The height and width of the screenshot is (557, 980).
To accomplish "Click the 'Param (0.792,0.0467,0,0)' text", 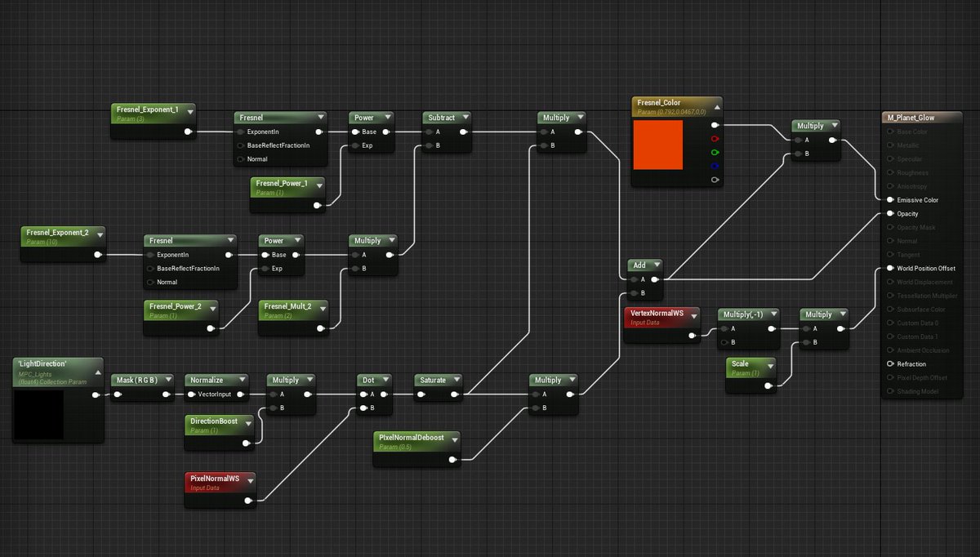I will [x=670, y=111].
